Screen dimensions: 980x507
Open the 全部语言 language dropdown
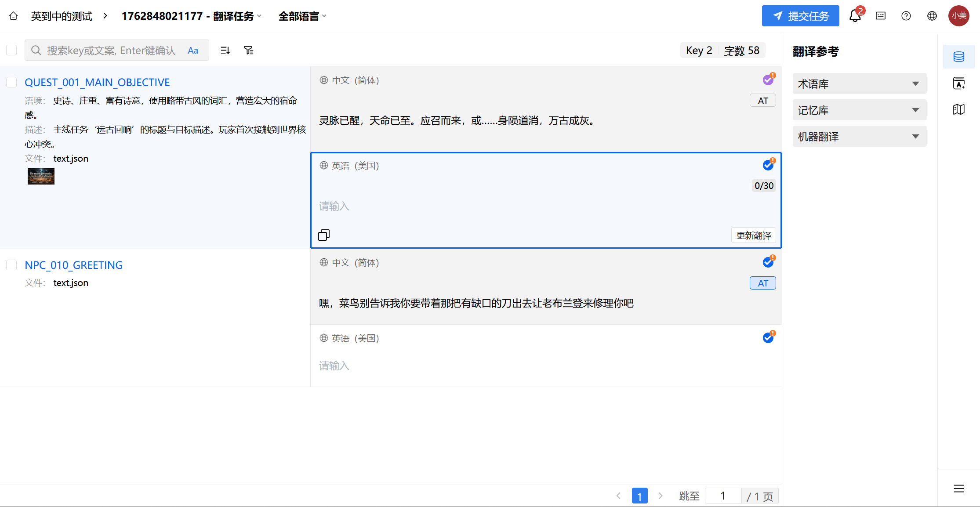click(302, 16)
